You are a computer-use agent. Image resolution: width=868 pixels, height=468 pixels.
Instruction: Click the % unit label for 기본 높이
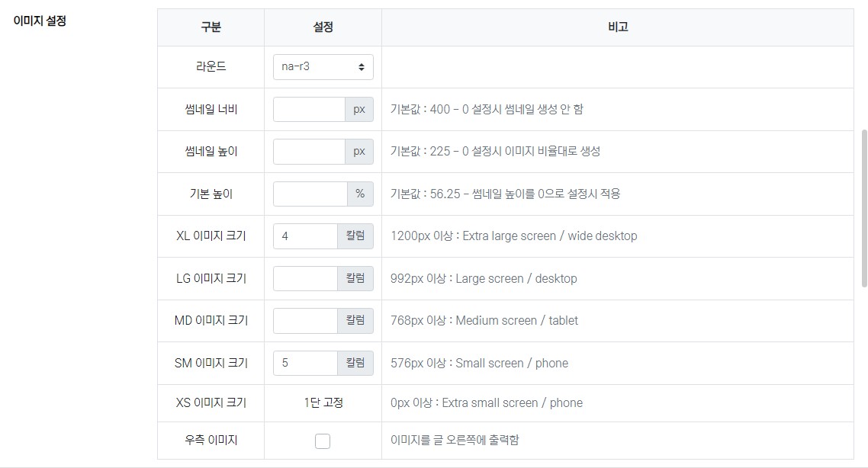(x=360, y=194)
